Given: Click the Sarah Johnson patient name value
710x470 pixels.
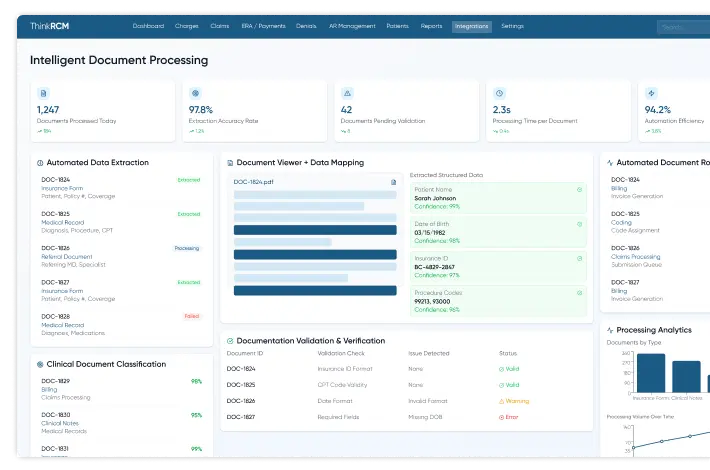Looking at the screenshot, I should coord(435,198).
